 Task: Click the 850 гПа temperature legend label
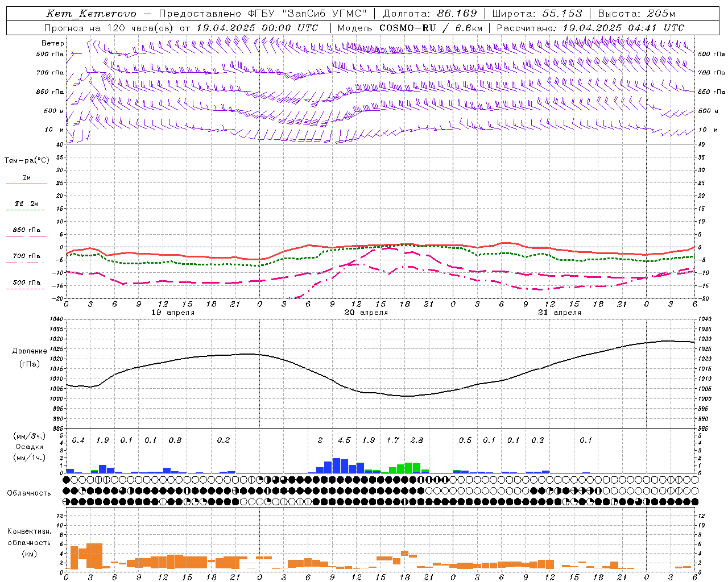(x=27, y=230)
